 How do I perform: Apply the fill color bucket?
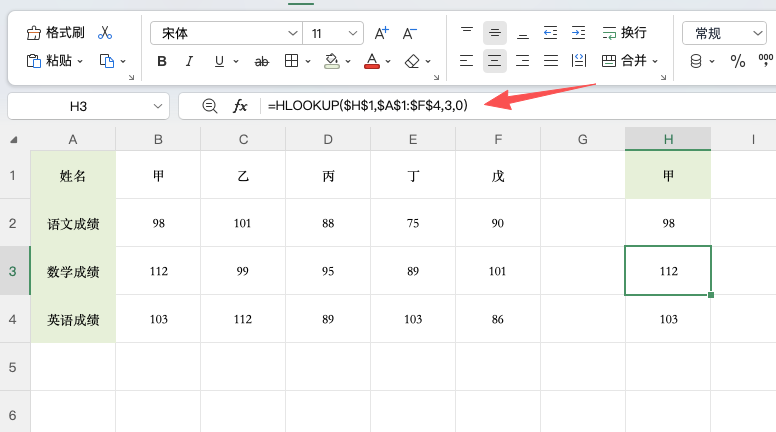point(332,61)
